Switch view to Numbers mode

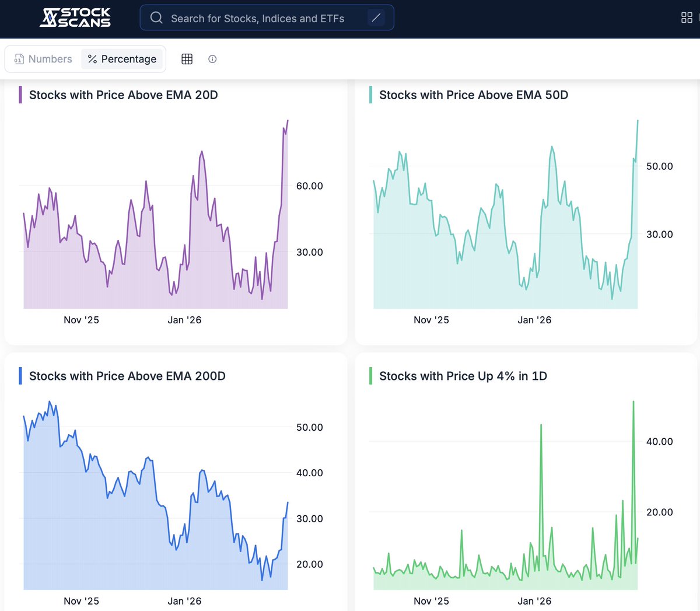click(x=51, y=59)
